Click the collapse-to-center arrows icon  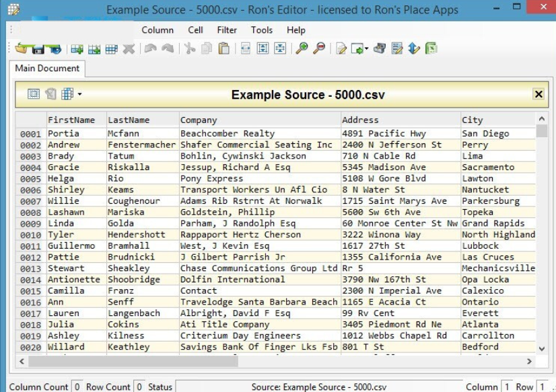[280, 48]
